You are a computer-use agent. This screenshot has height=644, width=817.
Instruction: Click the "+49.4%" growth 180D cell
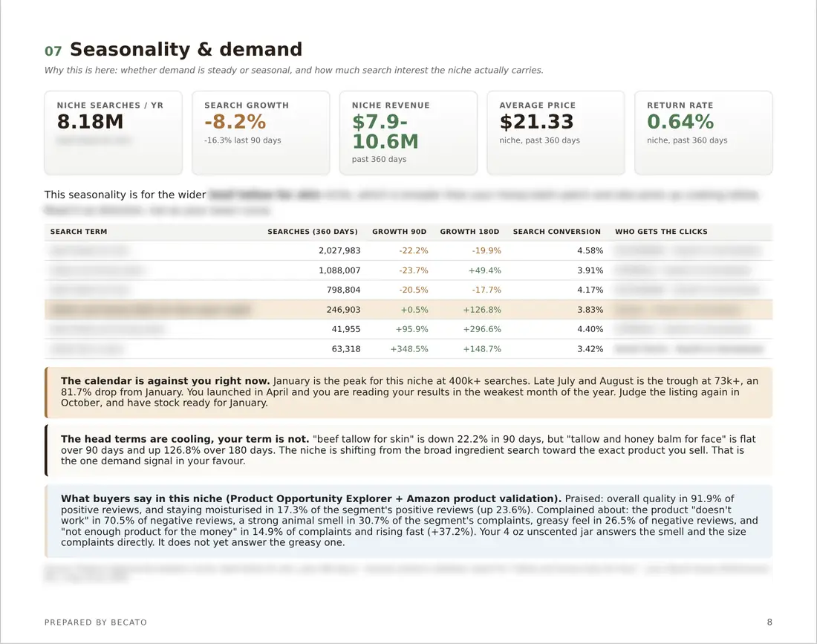484,270
